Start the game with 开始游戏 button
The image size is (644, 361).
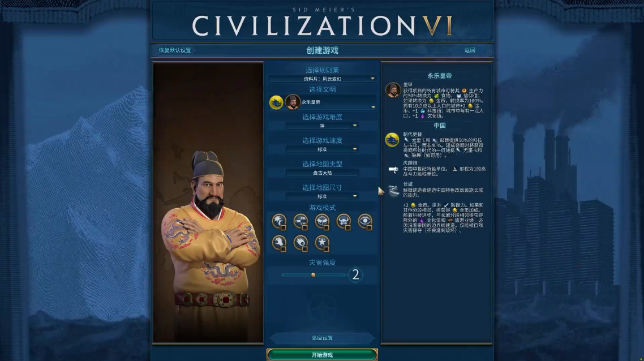tap(322, 355)
